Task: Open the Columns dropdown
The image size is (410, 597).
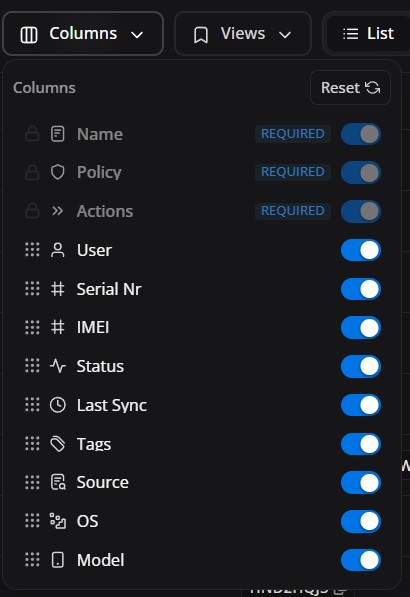Action: pyautogui.click(x=83, y=34)
